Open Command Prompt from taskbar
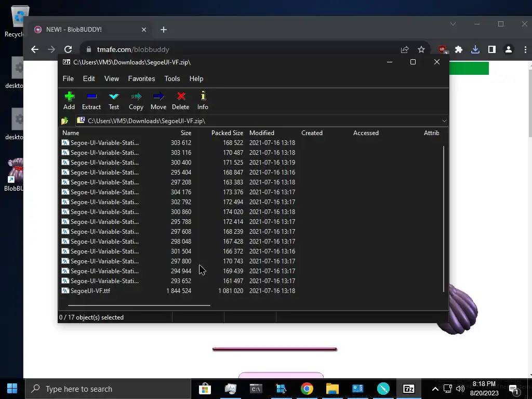 (x=256, y=389)
